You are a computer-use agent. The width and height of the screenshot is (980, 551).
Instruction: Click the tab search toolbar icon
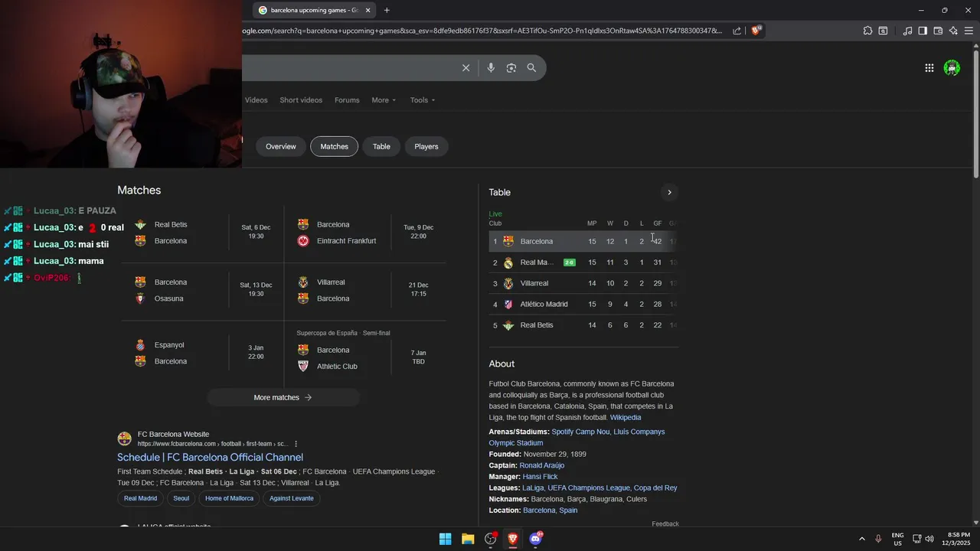coord(883,31)
